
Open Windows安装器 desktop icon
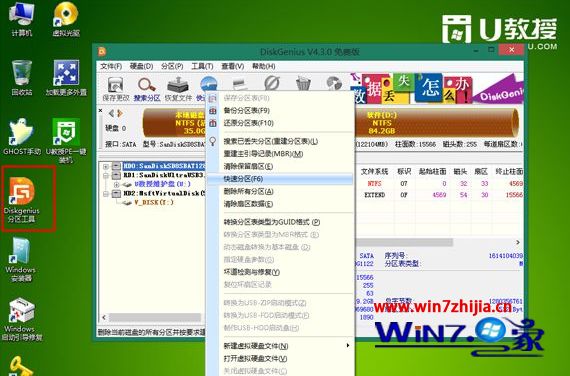point(21,260)
